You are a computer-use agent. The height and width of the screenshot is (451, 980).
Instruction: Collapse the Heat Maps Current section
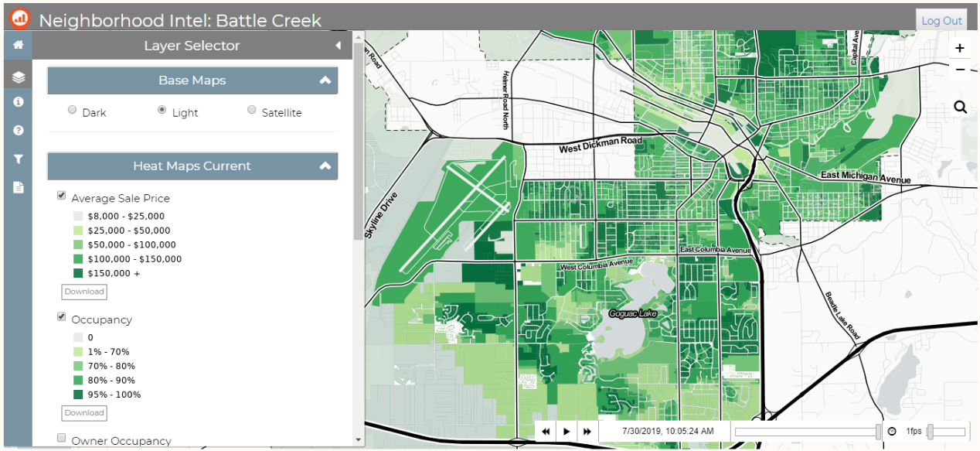tap(325, 166)
